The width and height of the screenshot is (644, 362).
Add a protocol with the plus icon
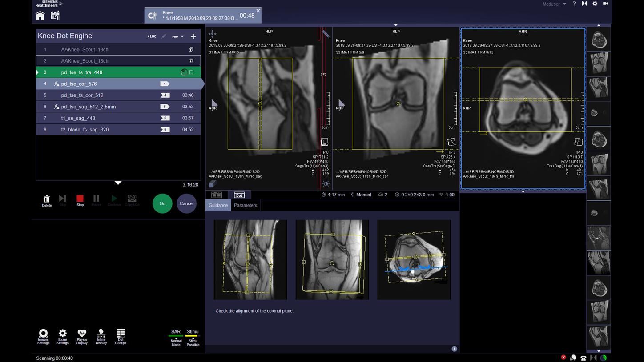pos(193,36)
